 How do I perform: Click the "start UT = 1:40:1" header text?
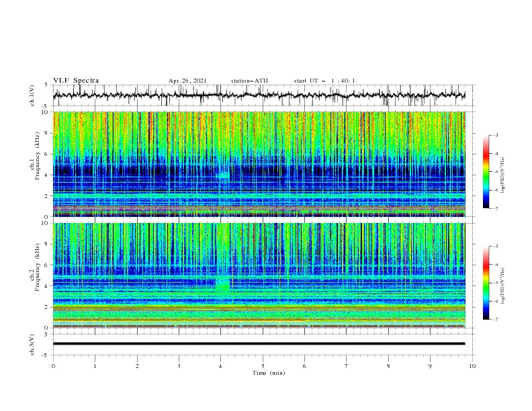pos(324,81)
